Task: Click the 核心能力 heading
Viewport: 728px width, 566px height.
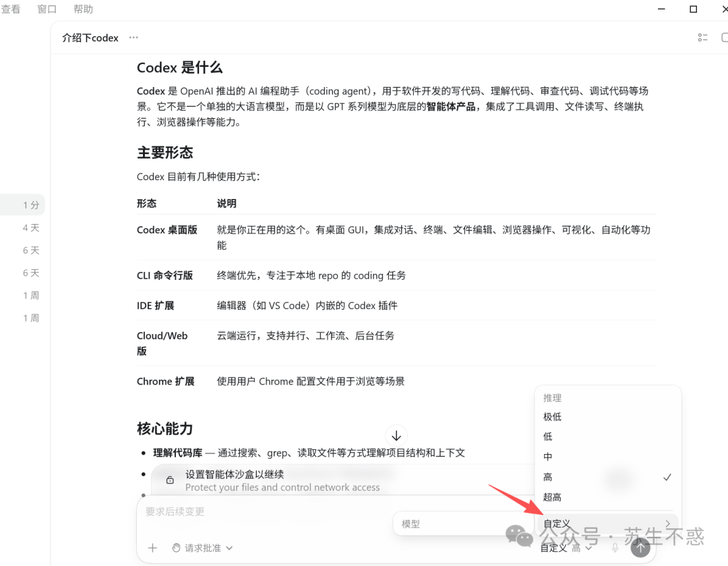Action: tap(165, 428)
